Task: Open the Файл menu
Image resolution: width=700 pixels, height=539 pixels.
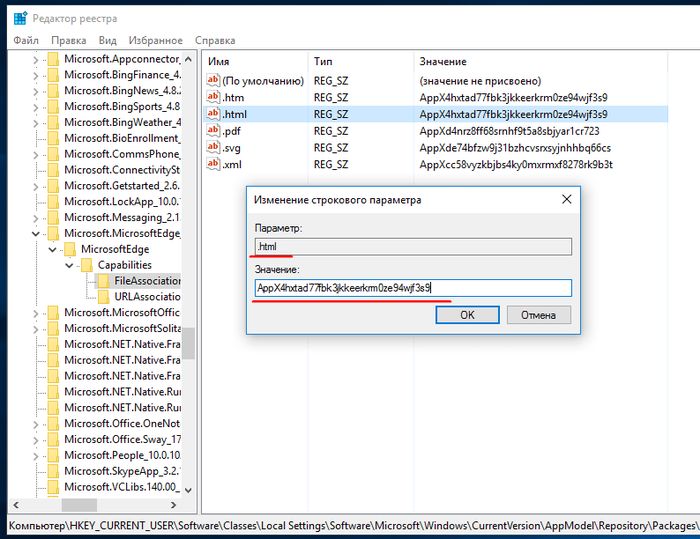Action: 26,40
